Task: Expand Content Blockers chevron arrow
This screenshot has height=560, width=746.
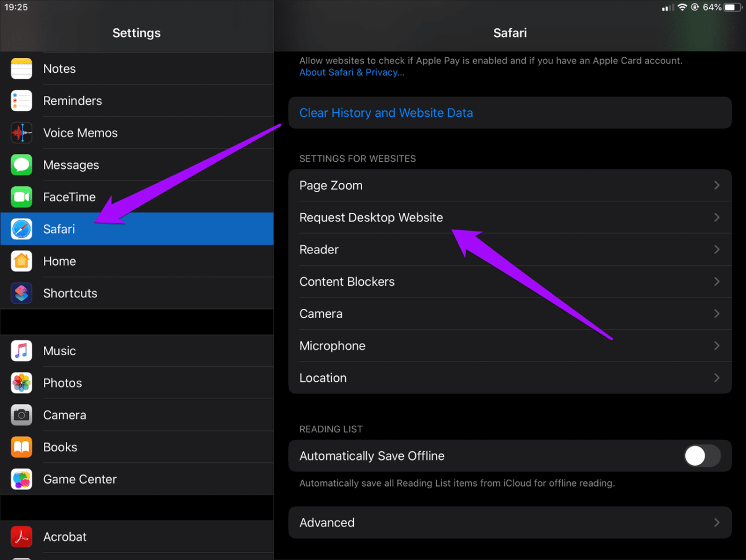Action: 717,282
